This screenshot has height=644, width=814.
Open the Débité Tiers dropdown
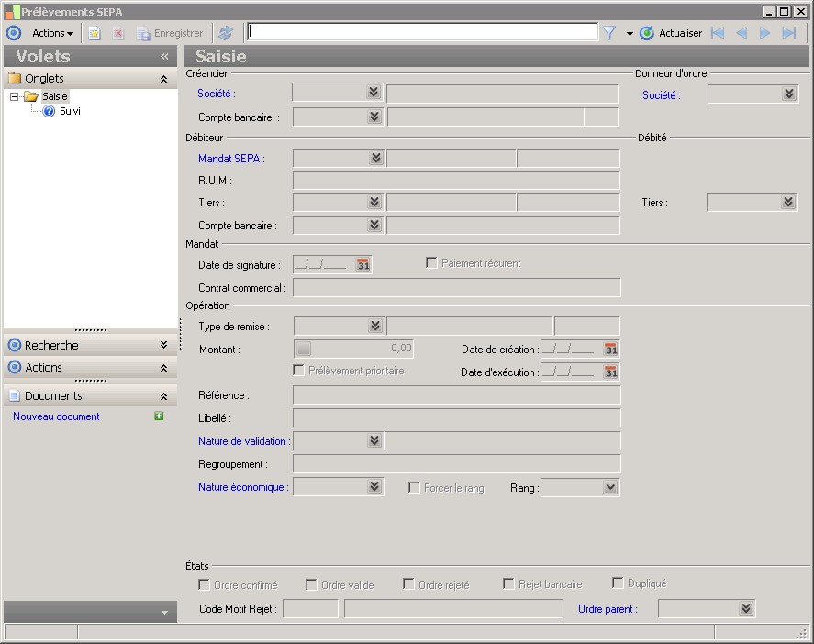[788, 201]
